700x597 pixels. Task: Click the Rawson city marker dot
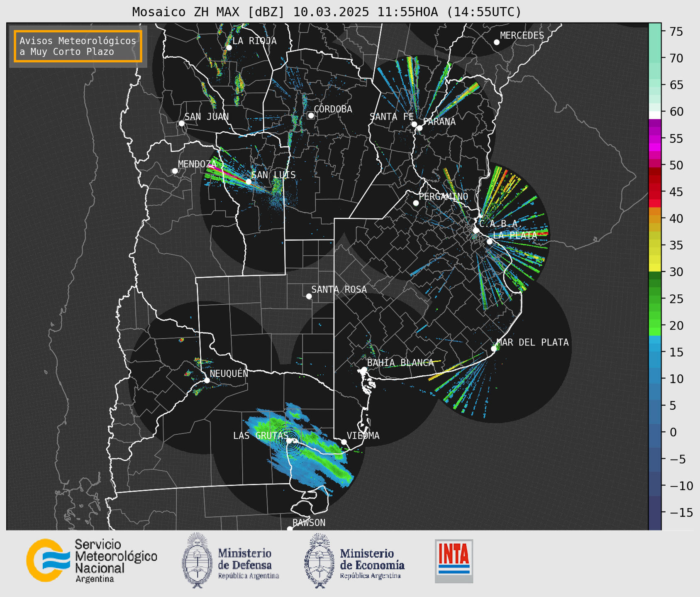click(290, 529)
